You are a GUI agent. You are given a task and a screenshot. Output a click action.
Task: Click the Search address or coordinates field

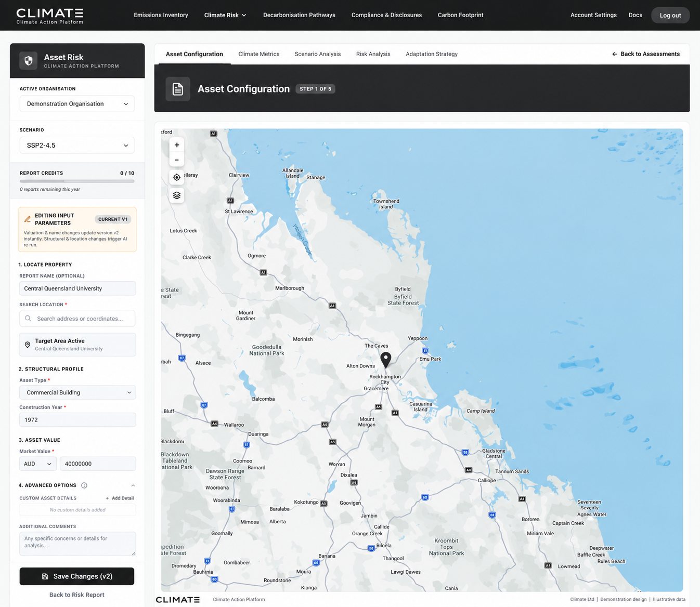coord(77,319)
